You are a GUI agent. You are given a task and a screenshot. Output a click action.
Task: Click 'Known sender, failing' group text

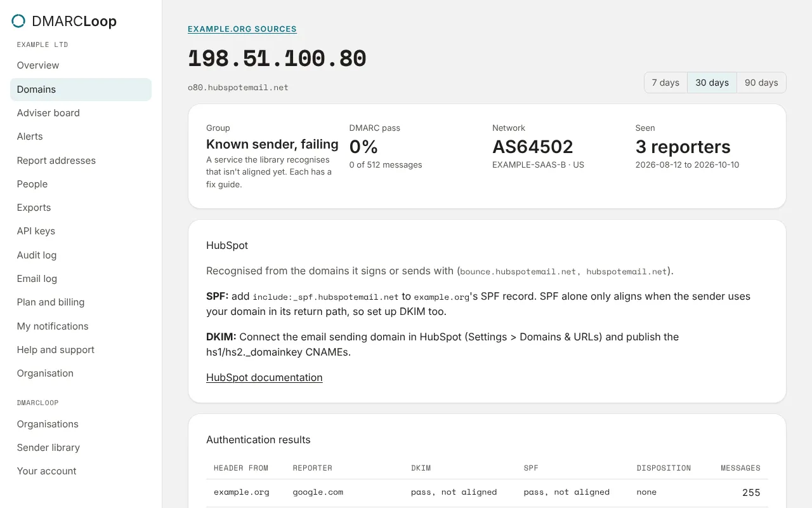click(x=272, y=145)
